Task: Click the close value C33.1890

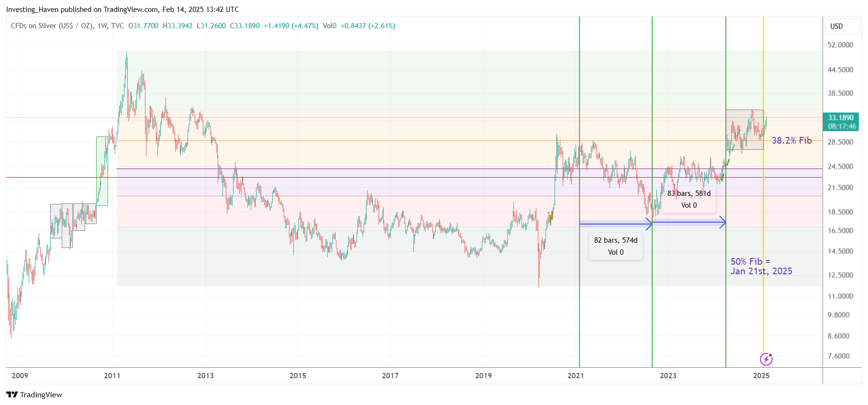Action: click(x=245, y=26)
